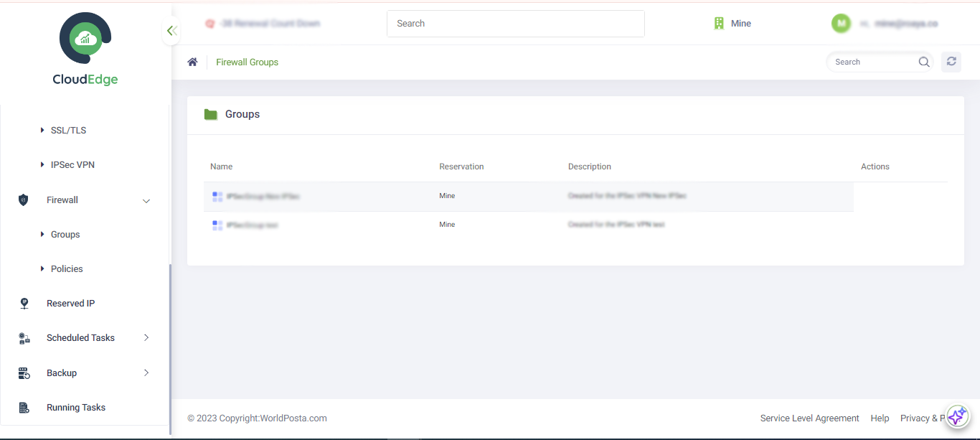Click the magnifier icon in the toolbar search
980x440 pixels.
coord(924,62)
